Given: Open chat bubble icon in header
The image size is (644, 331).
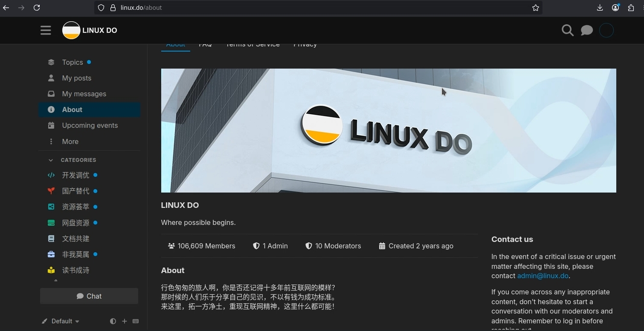Looking at the screenshot, I should (587, 30).
